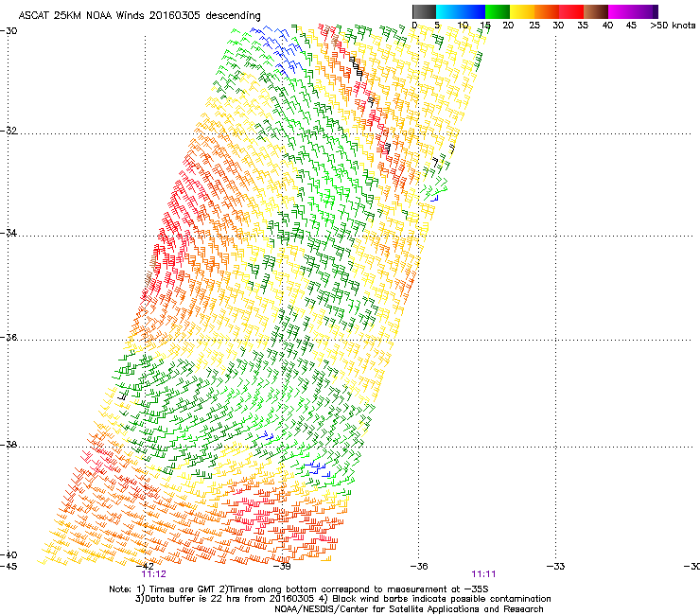Viewport: 700px width, 615px height.
Task: Click the '-36' latitude label on the left axis
Action: [9, 337]
